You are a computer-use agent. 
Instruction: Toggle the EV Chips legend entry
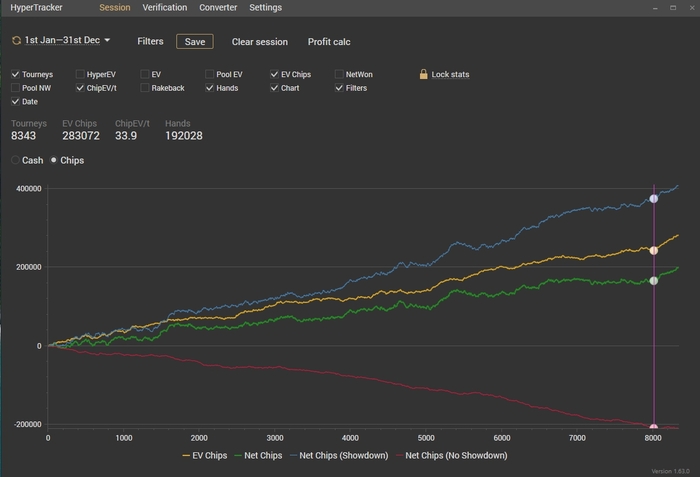[x=205, y=456]
